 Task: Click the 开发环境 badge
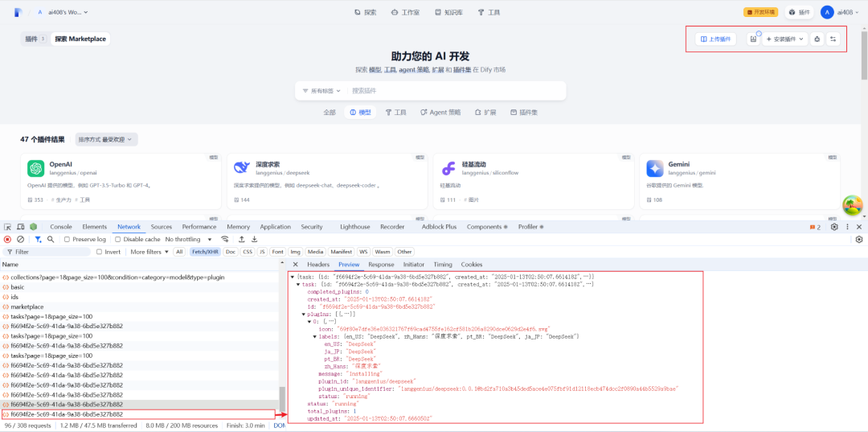click(x=760, y=12)
